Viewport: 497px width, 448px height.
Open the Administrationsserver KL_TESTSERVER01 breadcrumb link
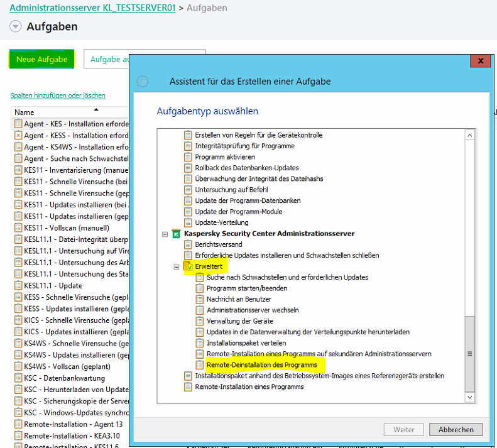pos(92,8)
